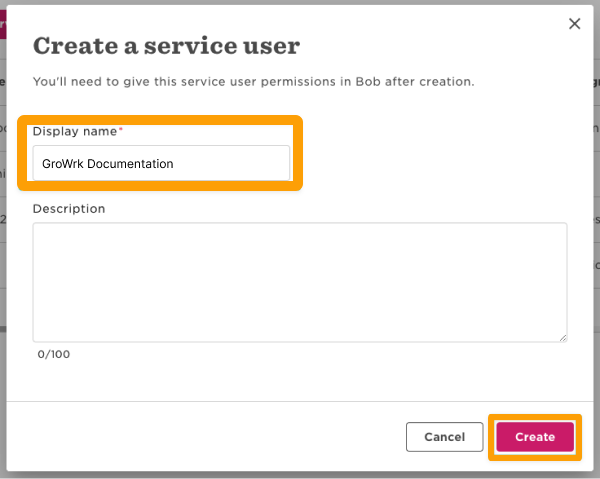This screenshot has height=479, width=600.
Task: Click the background page's horizontal scrollbar
Action: click(x=3, y=328)
